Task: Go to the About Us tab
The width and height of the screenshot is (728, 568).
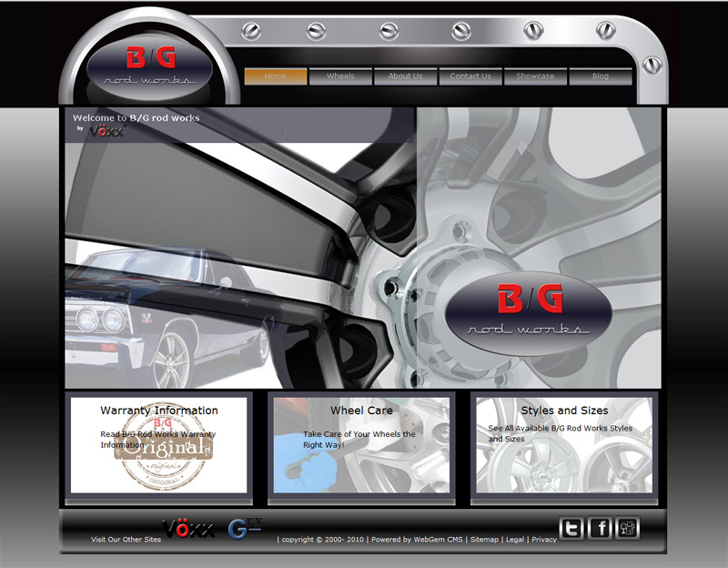Action: click(x=406, y=76)
